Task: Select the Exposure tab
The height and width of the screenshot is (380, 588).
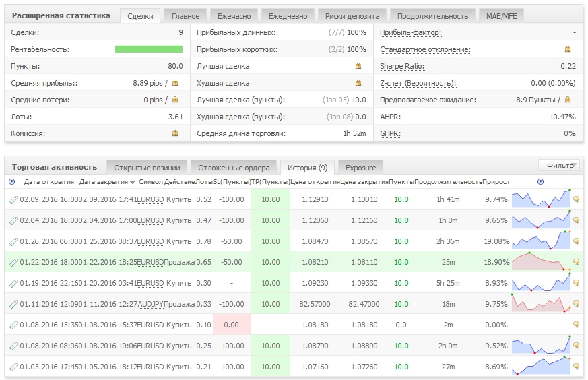Action: [x=360, y=167]
